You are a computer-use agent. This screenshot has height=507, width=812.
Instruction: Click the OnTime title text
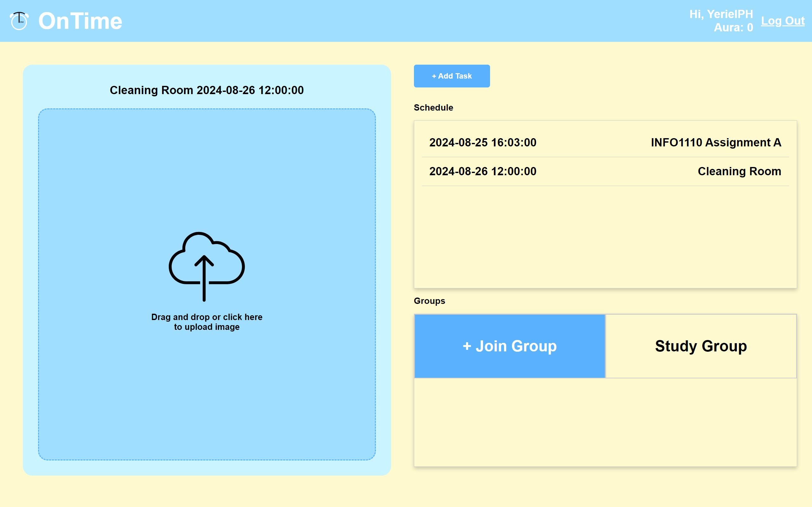[80, 21]
